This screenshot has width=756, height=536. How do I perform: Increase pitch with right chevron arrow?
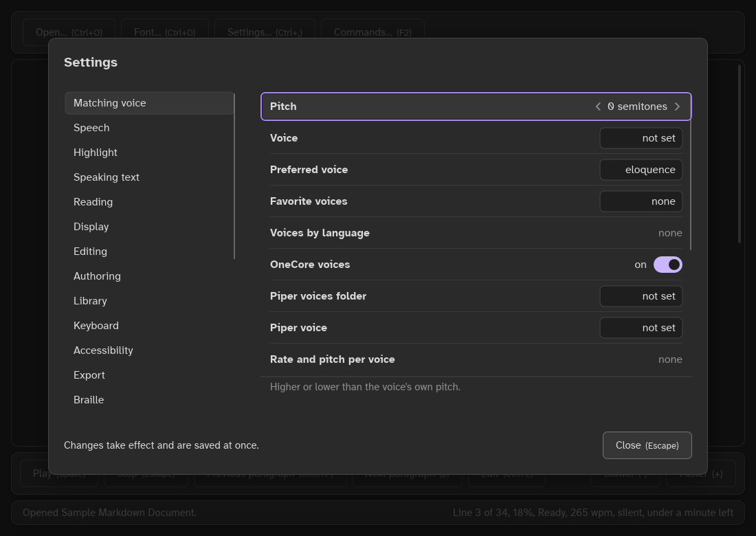click(677, 107)
